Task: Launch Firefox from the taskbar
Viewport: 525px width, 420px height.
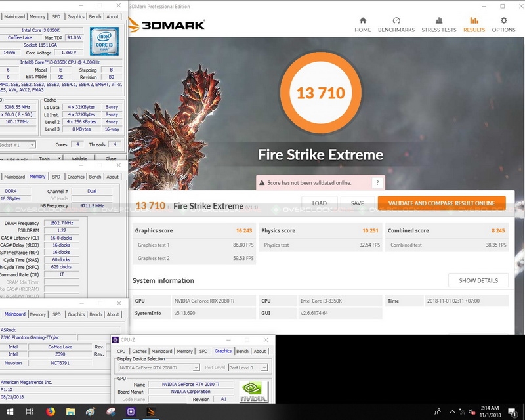Action: tap(51, 411)
